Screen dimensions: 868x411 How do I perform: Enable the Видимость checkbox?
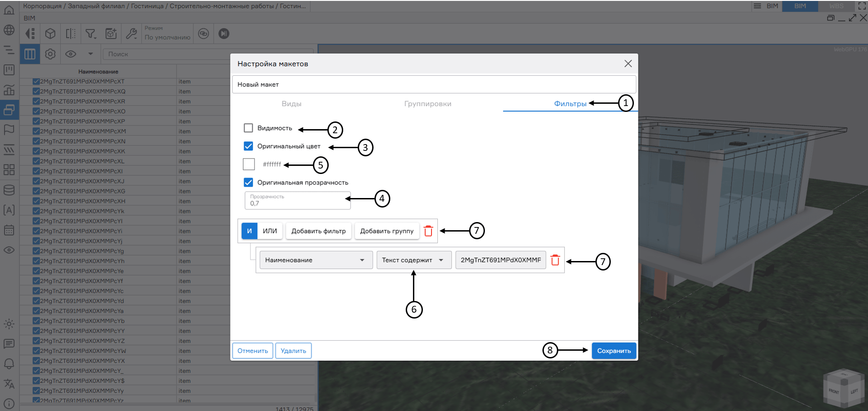248,128
